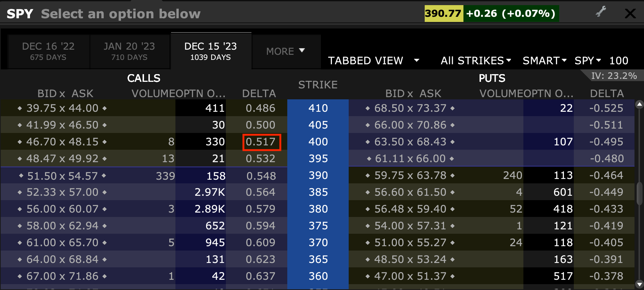Expand the TABBED VIEW dropdown

tap(374, 61)
